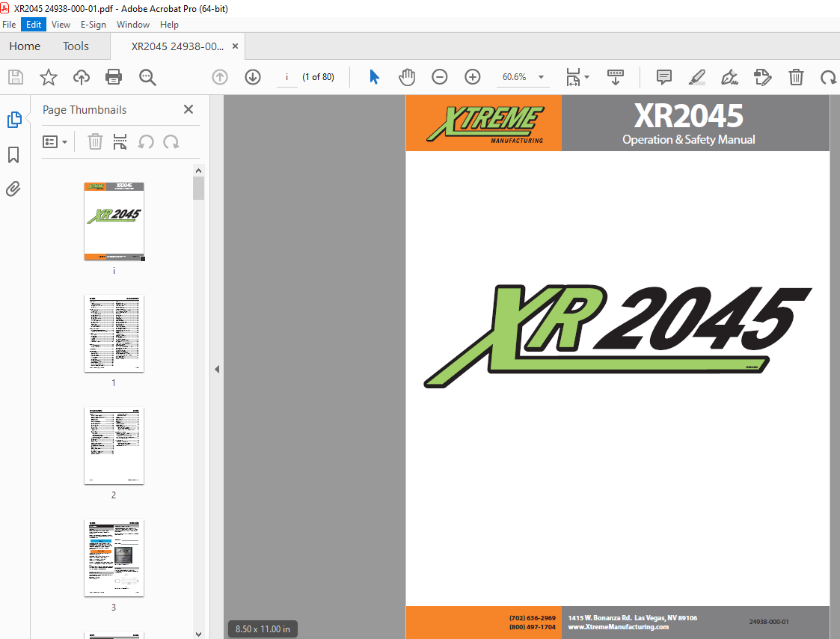The width and height of the screenshot is (840, 639).
Task: Zoom out with minus button
Action: point(439,77)
